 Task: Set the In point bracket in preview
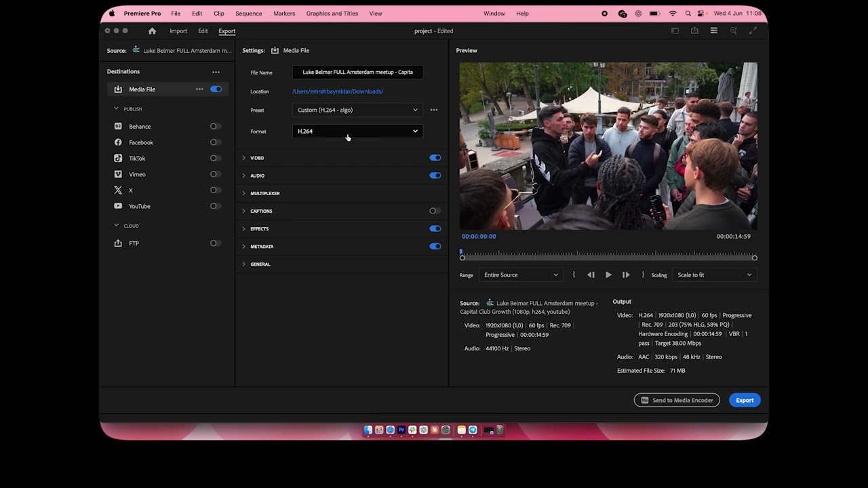(x=574, y=275)
